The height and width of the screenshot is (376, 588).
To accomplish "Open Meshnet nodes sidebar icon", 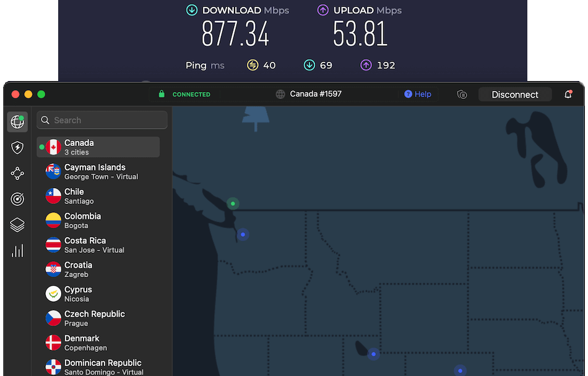I will 17,173.
